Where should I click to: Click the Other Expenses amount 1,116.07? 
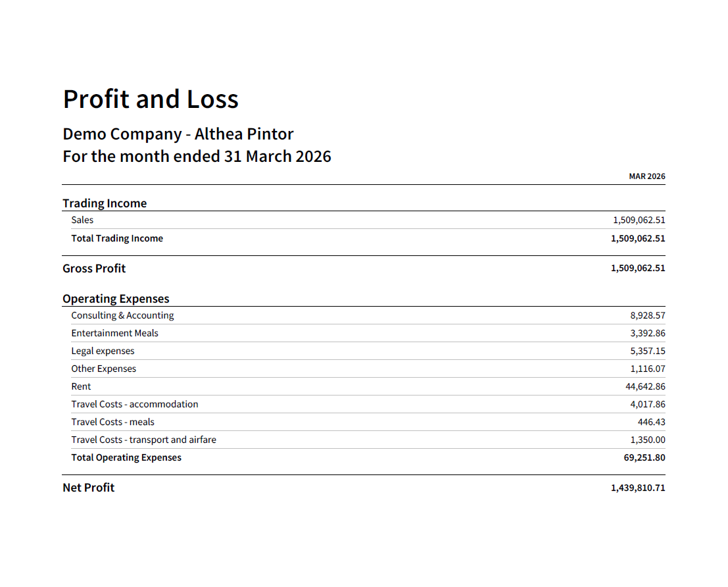coord(648,369)
